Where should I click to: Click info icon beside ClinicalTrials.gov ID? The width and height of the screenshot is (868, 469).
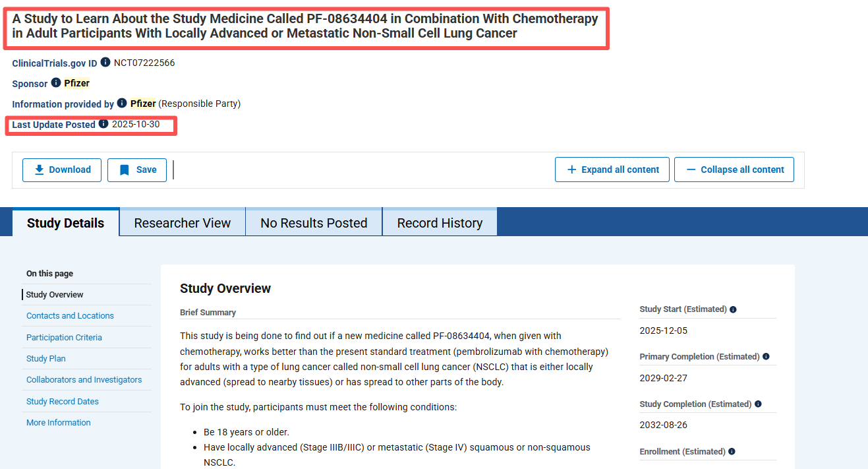click(105, 63)
